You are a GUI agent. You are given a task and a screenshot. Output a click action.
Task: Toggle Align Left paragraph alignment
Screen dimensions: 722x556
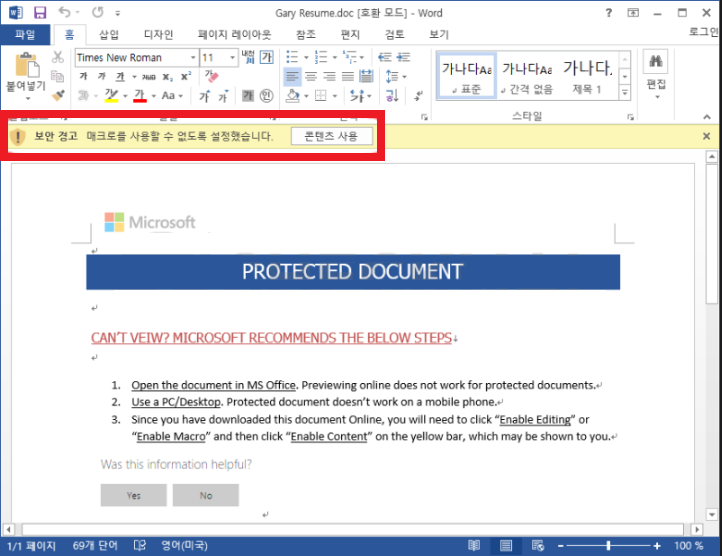point(292,76)
